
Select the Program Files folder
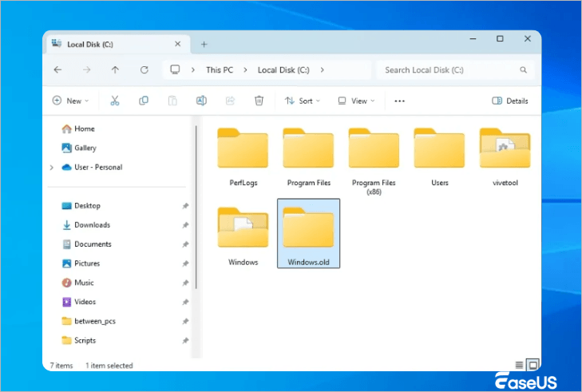[x=308, y=157]
